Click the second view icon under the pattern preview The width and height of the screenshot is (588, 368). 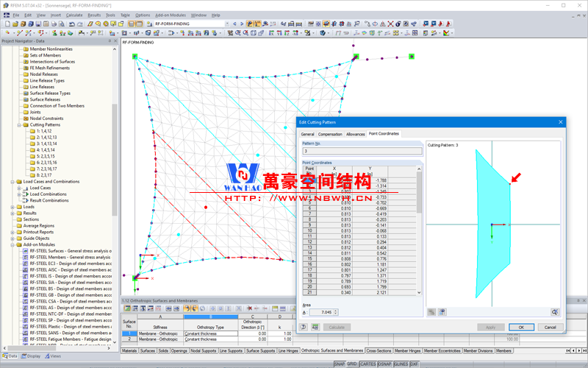click(442, 312)
